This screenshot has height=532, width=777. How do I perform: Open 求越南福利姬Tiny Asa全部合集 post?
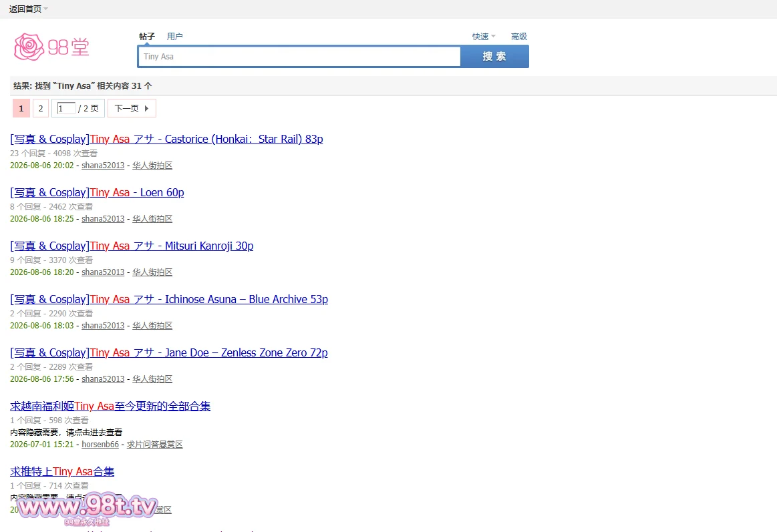point(110,407)
